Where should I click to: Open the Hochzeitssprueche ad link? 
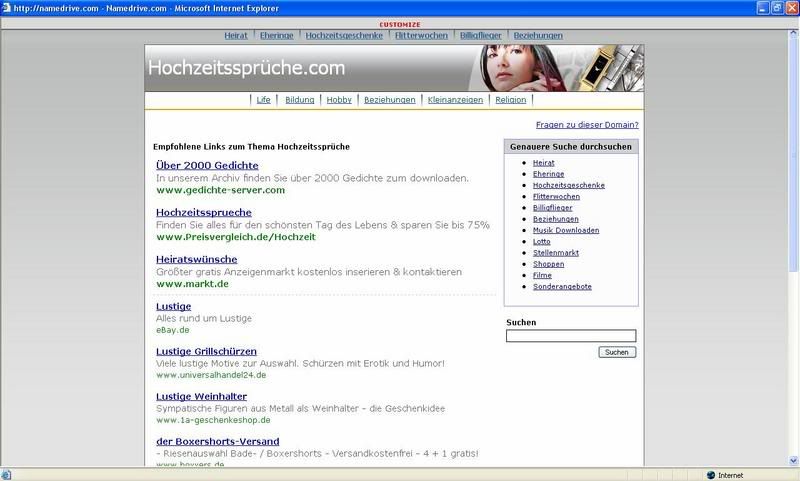204,212
